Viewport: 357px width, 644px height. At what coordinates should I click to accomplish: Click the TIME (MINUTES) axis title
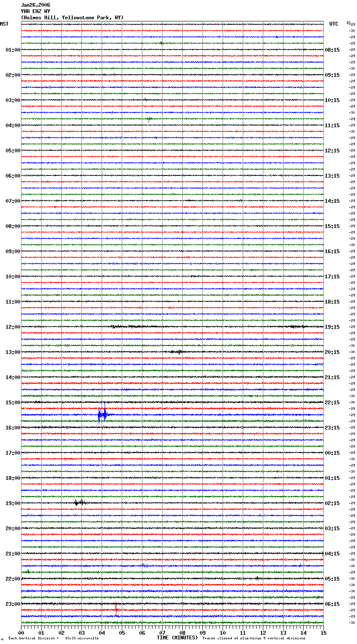click(177, 638)
